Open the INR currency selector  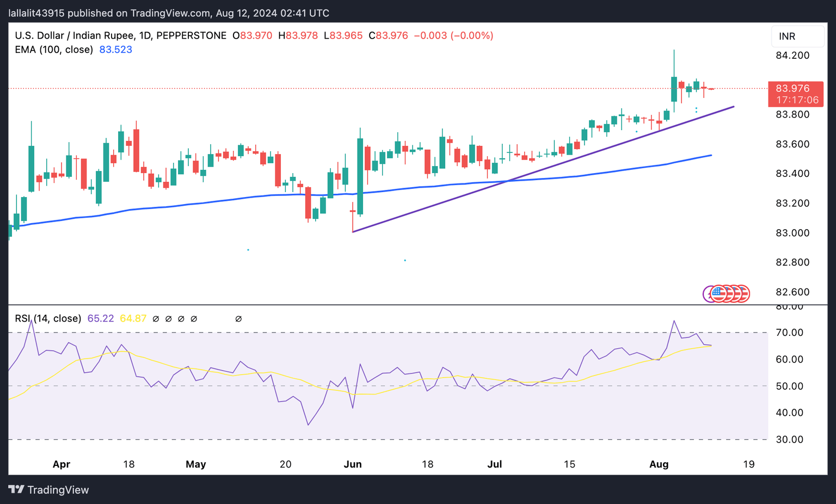click(797, 36)
